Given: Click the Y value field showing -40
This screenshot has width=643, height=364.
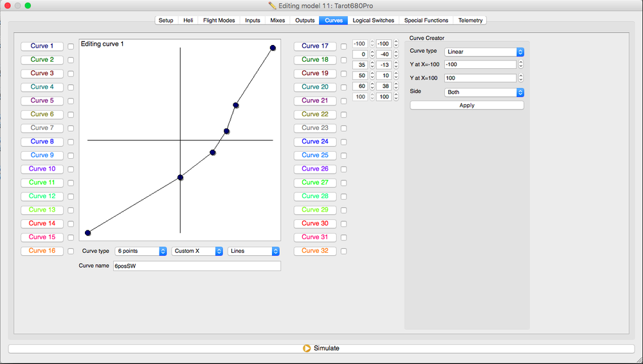Looking at the screenshot, I should click(x=384, y=54).
